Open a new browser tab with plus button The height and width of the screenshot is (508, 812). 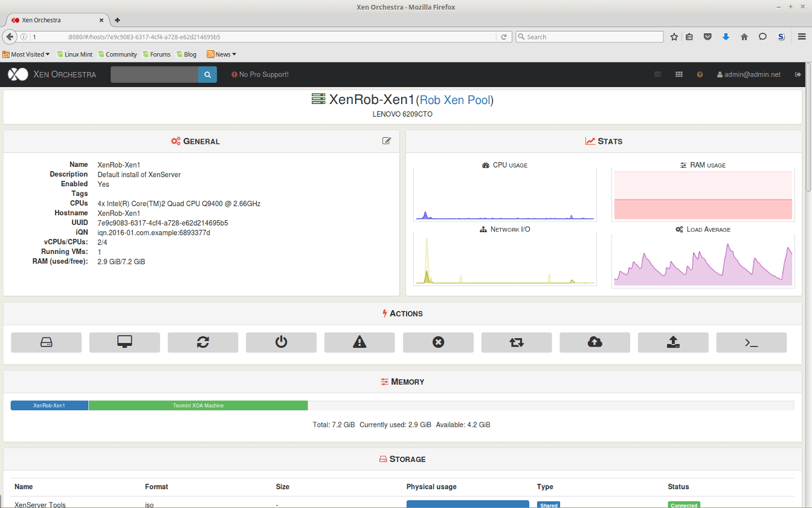tap(117, 20)
